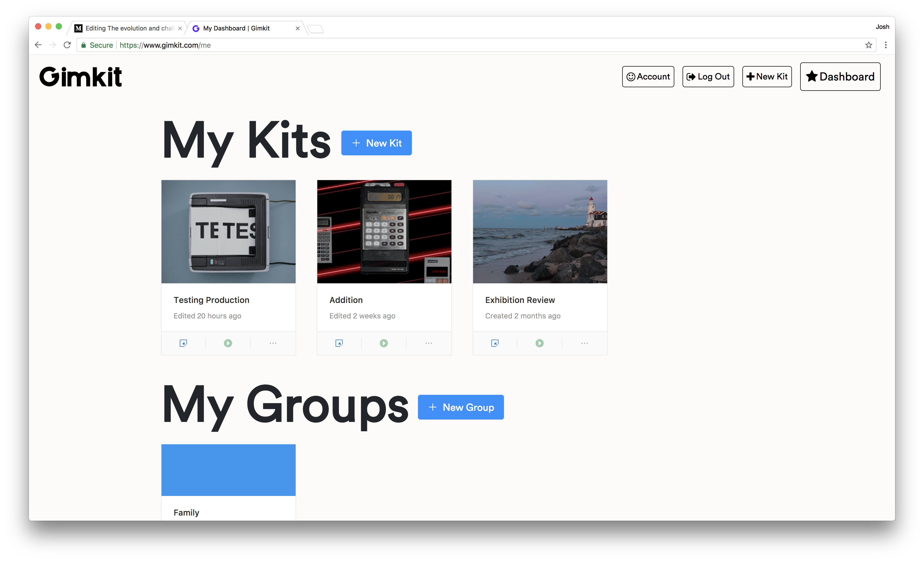
Task: Open more options on Addition kit
Action: click(x=429, y=343)
